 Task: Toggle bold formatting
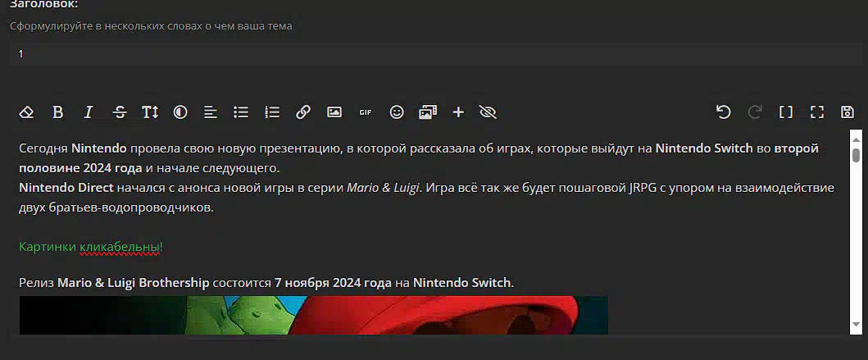(x=57, y=112)
